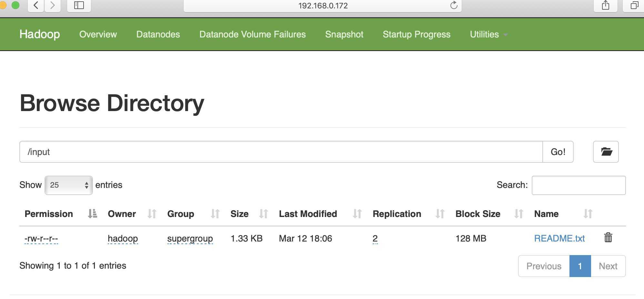This screenshot has width=644, height=299.
Task: Click the /input directory path field
Action: point(281,152)
